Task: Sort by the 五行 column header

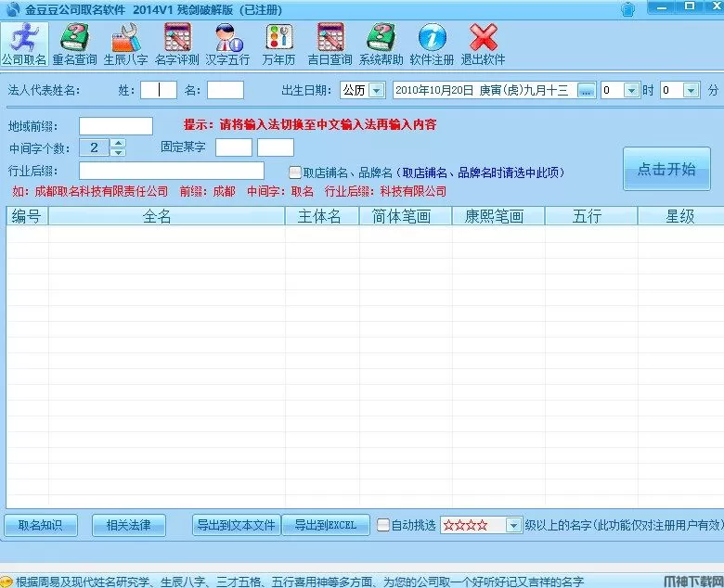Action: (x=588, y=216)
